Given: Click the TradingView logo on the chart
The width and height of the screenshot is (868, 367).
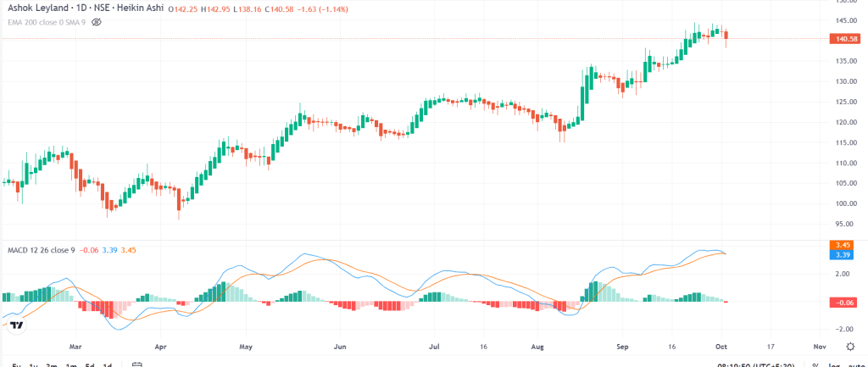Looking at the screenshot, I should (x=14, y=325).
